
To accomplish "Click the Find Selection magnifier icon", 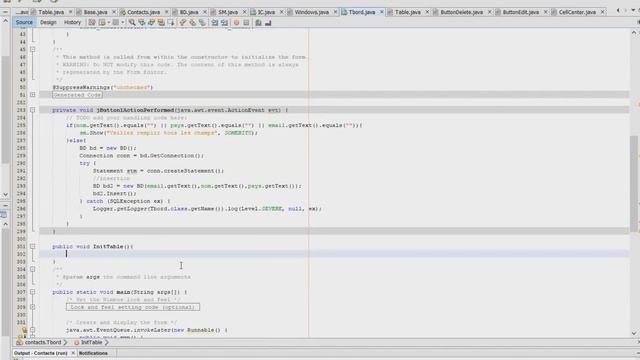I will point(132,23).
